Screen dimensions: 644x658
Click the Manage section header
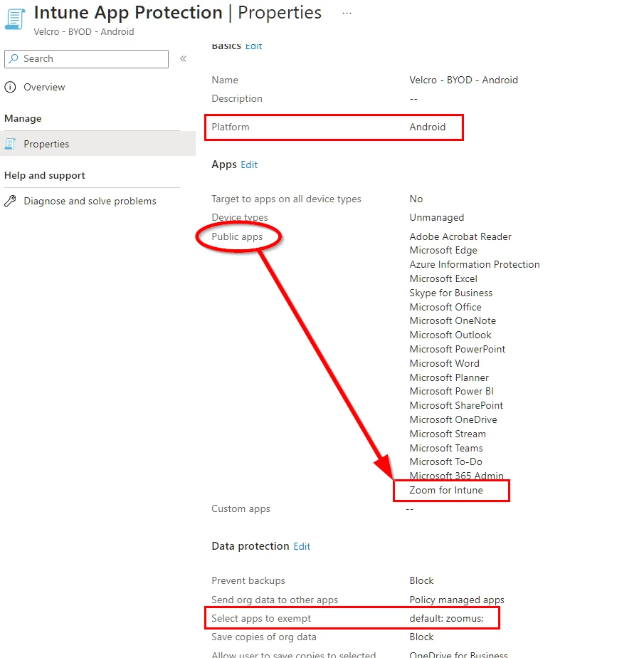23,119
